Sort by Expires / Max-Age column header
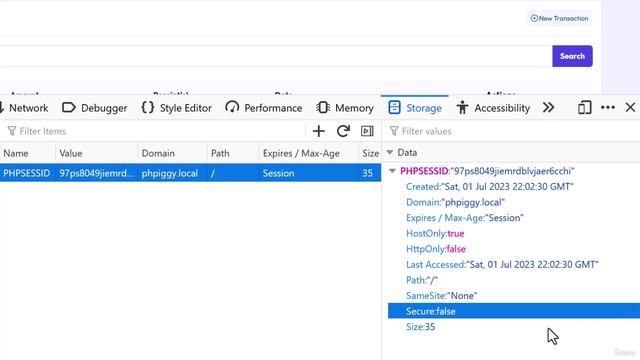Viewport: 640px width, 360px height. [309, 153]
